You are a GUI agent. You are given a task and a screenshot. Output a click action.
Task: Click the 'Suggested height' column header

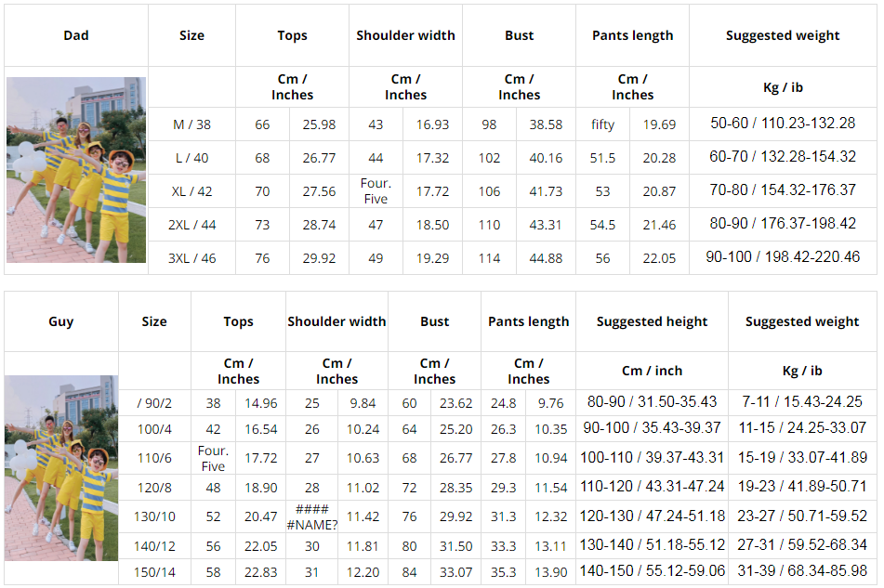click(652, 321)
